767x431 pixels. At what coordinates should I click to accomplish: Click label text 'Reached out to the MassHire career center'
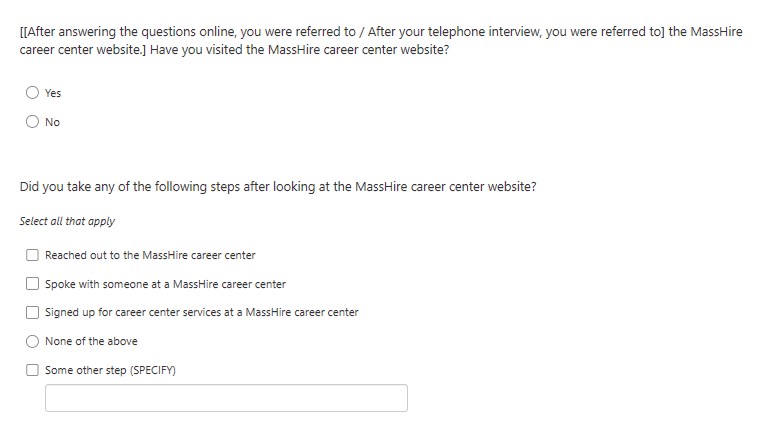150,255
